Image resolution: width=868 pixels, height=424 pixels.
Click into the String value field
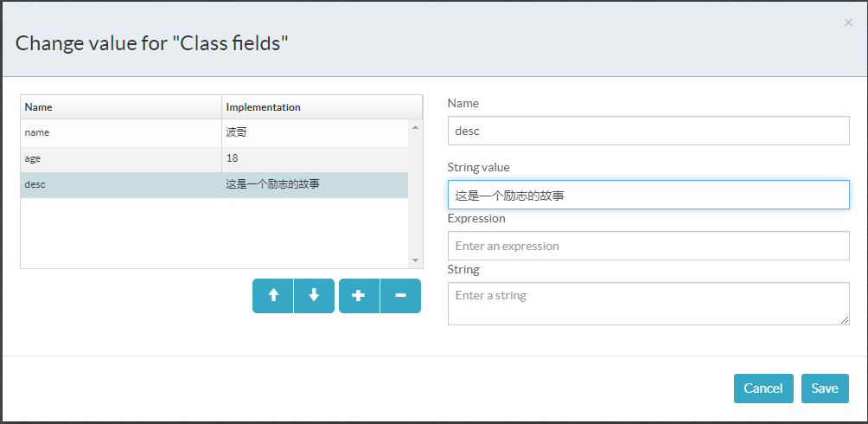click(x=648, y=196)
